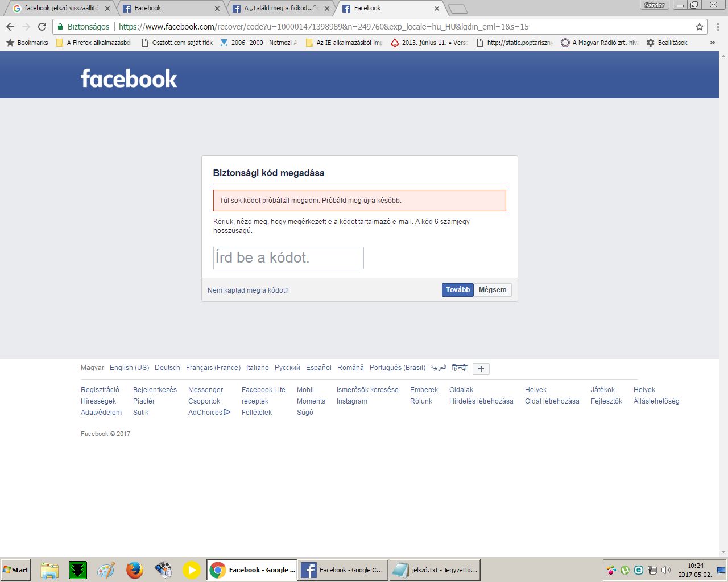Open Az IE alkalmazásból bookmark folder

(x=344, y=43)
